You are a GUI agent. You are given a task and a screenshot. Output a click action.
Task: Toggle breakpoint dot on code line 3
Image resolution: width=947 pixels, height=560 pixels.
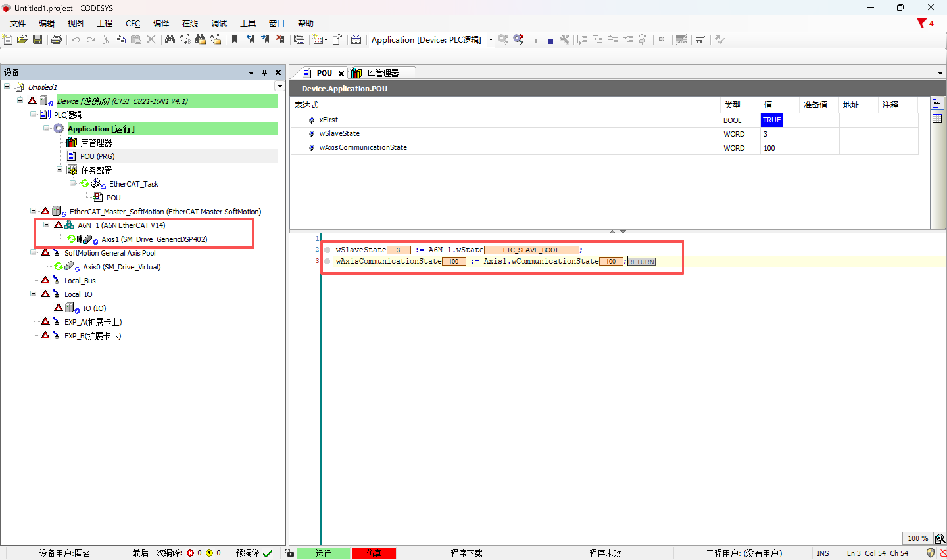tap(327, 261)
